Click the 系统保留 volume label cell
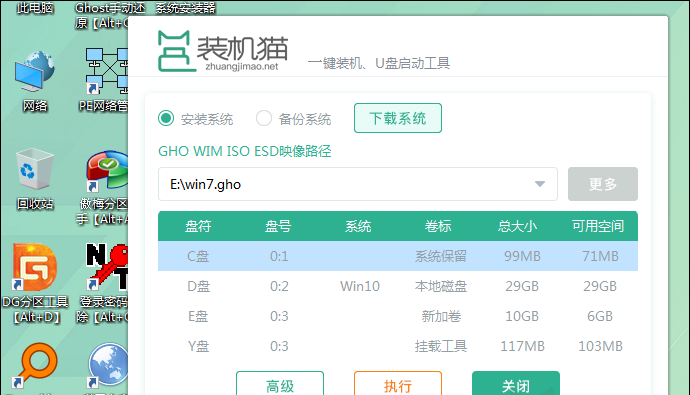The width and height of the screenshot is (690, 395). coord(440,256)
